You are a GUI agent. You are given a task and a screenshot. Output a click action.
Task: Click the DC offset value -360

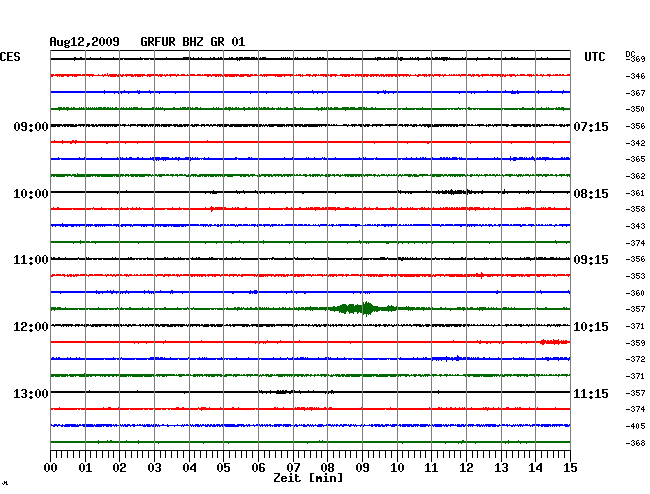coord(635,293)
